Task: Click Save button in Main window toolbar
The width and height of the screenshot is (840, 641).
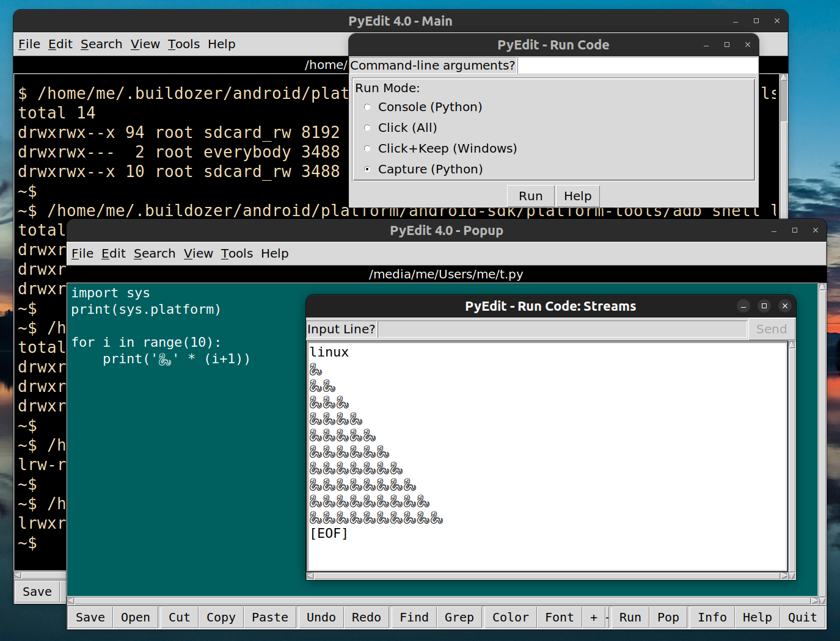Action: click(37, 592)
